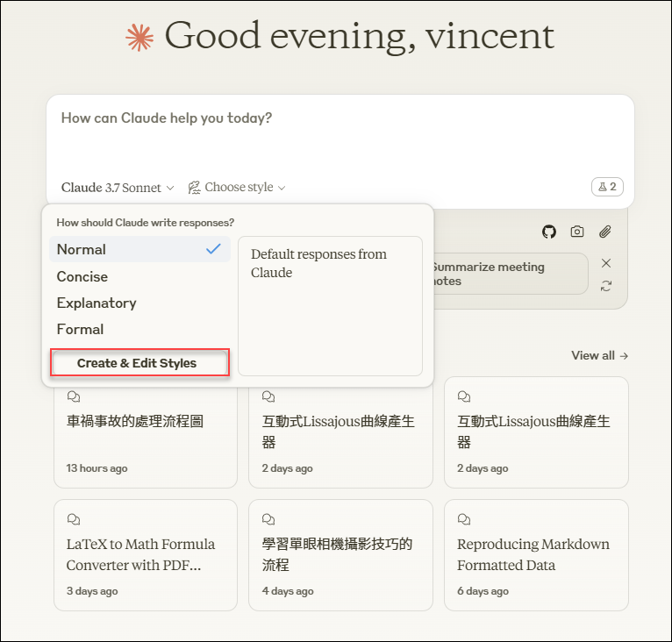The width and height of the screenshot is (672, 642).
Task: Click the 'Good evening, vincent' greeting
Action: pyautogui.click(x=359, y=36)
